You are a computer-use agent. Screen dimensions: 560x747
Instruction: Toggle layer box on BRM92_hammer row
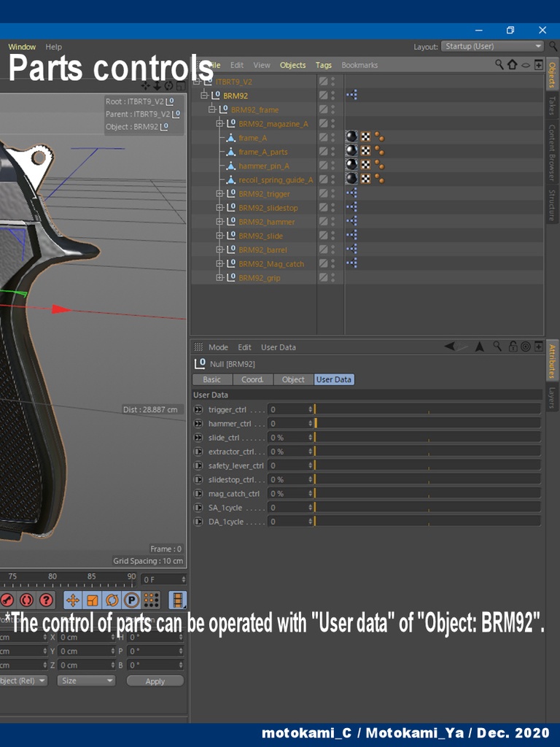pyautogui.click(x=323, y=221)
